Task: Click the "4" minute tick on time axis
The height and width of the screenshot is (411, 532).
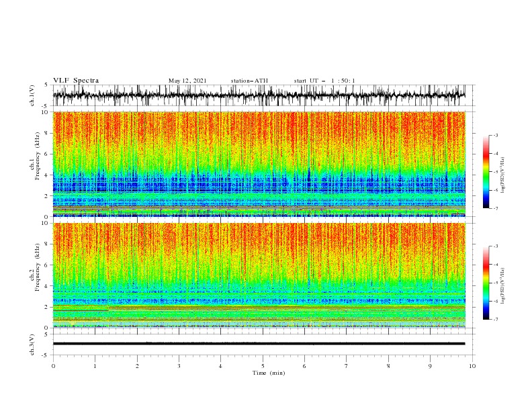Action: tap(220, 366)
